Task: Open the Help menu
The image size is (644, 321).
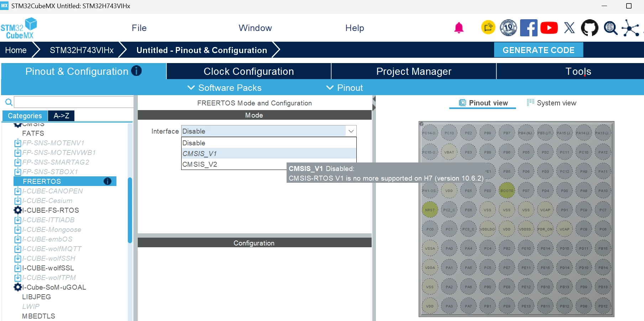Action: pos(355,28)
